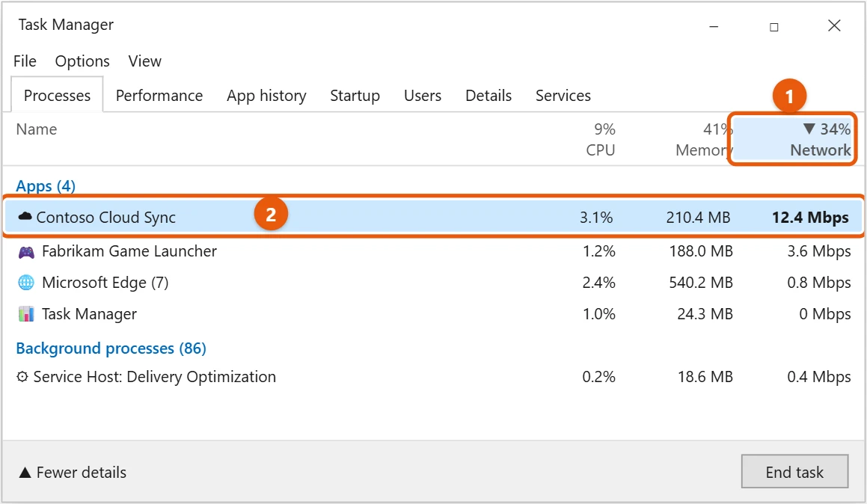867x504 pixels.
Task: Click the 18.6 MB memory value
Action: click(x=705, y=377)
